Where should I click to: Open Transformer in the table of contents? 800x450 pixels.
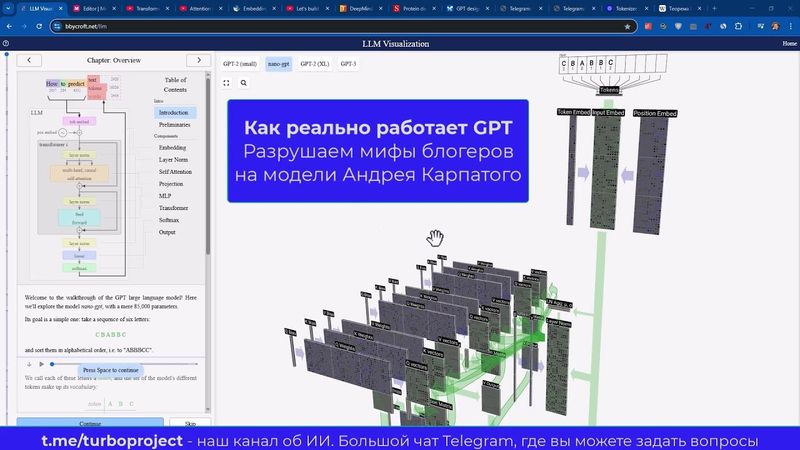click(x=173, y=208)
